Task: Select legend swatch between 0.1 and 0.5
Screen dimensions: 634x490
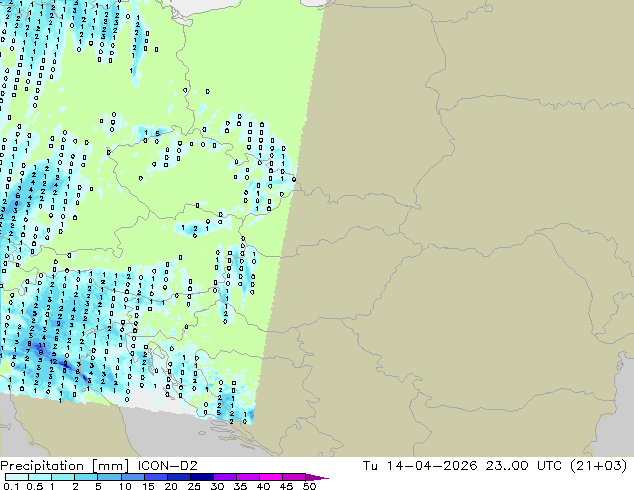Action: (17, 477)
